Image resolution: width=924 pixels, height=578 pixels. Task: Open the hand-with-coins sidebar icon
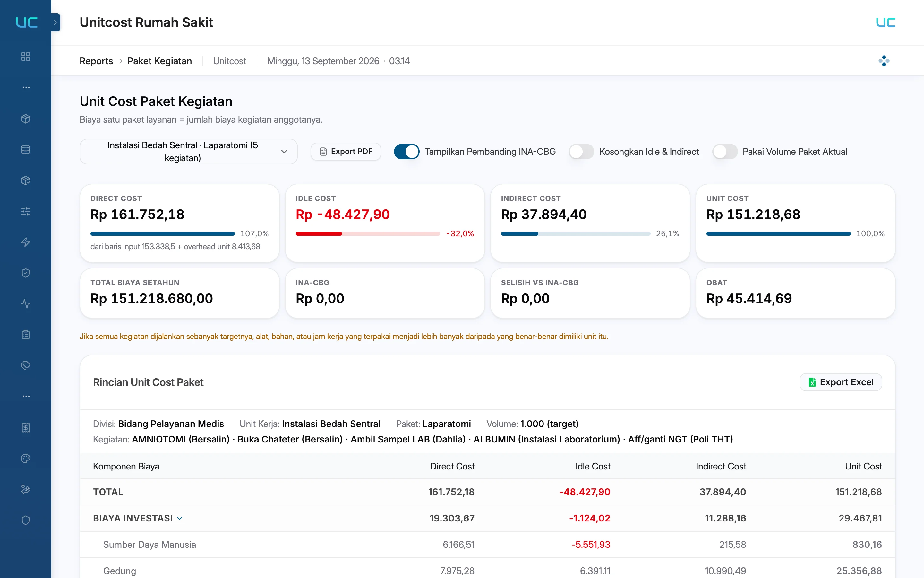(x=26, y=489)
